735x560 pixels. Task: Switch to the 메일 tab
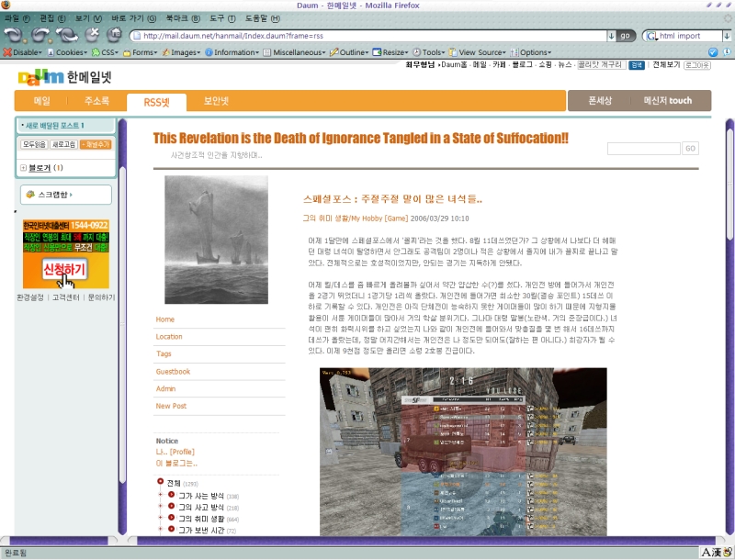tap(41, 101)
